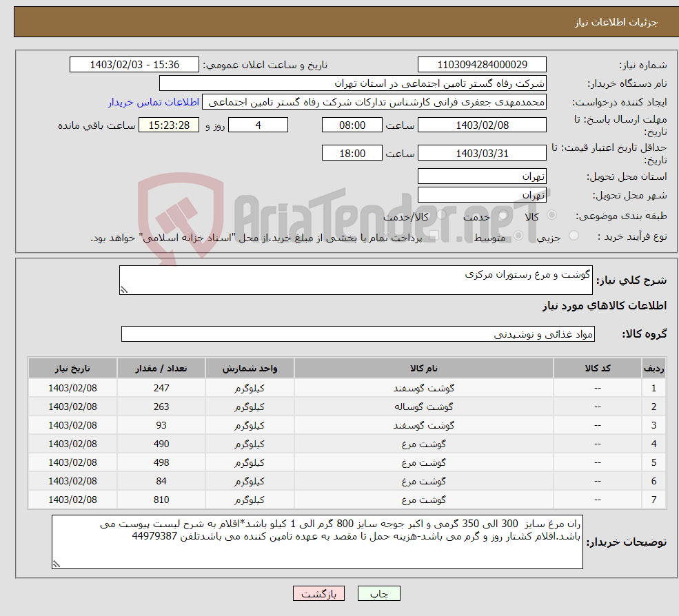Click گوشت گوسفند in row 1
Viewport: 679px width, 616px height.
[x=424, y=389]
